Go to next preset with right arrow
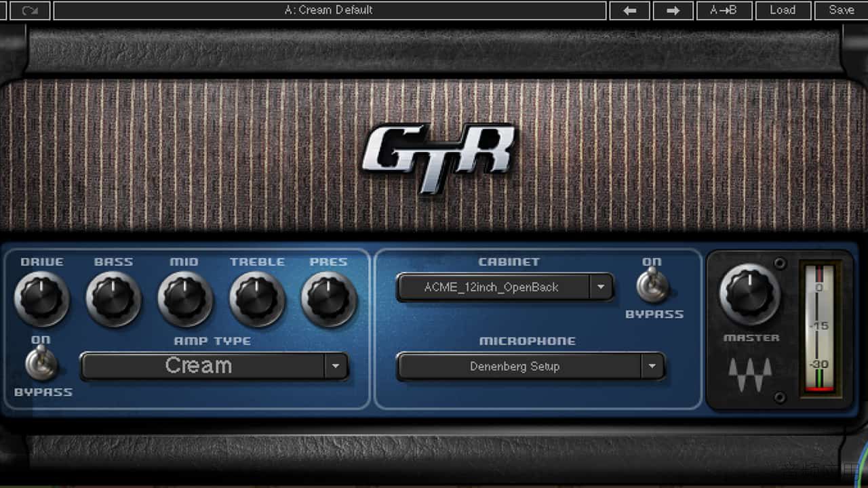 coord(673,10)
